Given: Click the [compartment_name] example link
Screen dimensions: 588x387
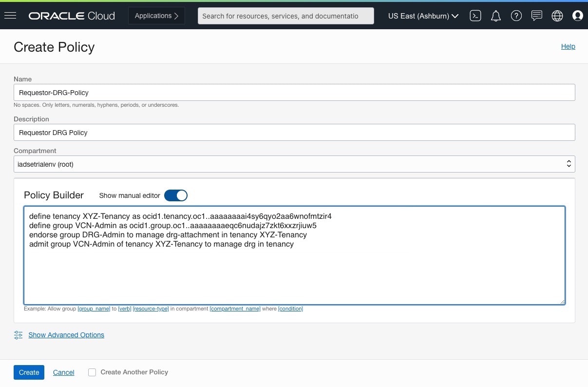Looking at the screenshot, I should 235,309.
